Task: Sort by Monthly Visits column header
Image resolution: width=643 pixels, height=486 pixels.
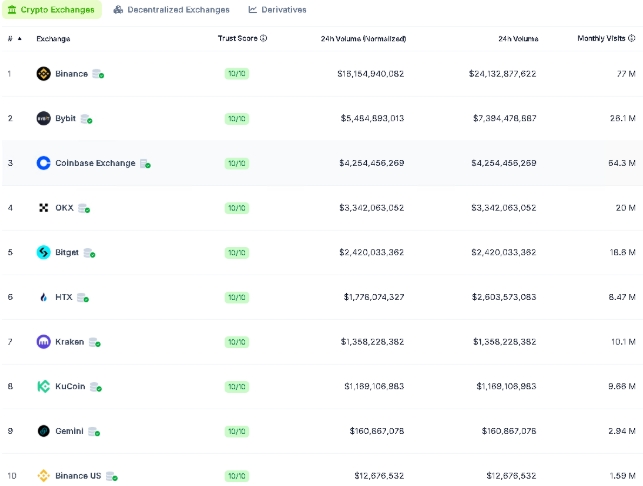Action: (601, 38)
